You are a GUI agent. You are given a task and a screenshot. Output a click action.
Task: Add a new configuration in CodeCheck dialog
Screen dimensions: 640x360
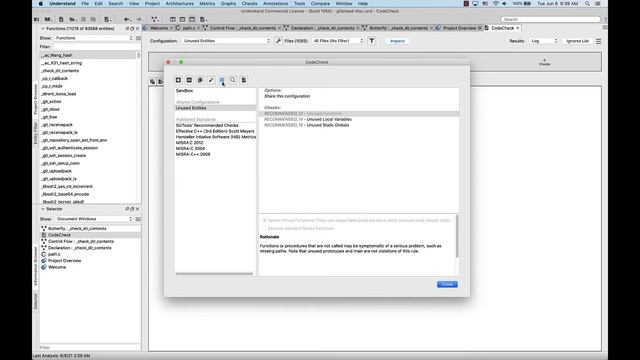point(178,80)
